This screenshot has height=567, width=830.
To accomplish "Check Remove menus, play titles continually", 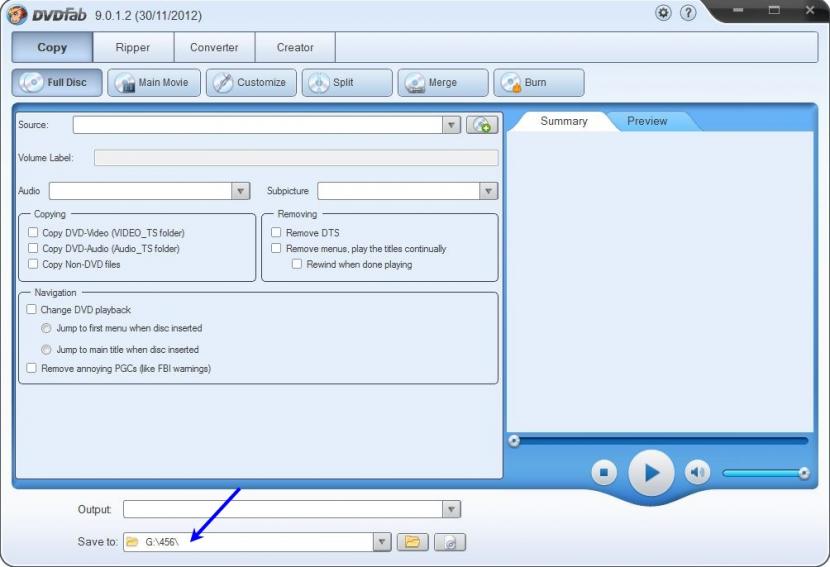I will point(276,248).
